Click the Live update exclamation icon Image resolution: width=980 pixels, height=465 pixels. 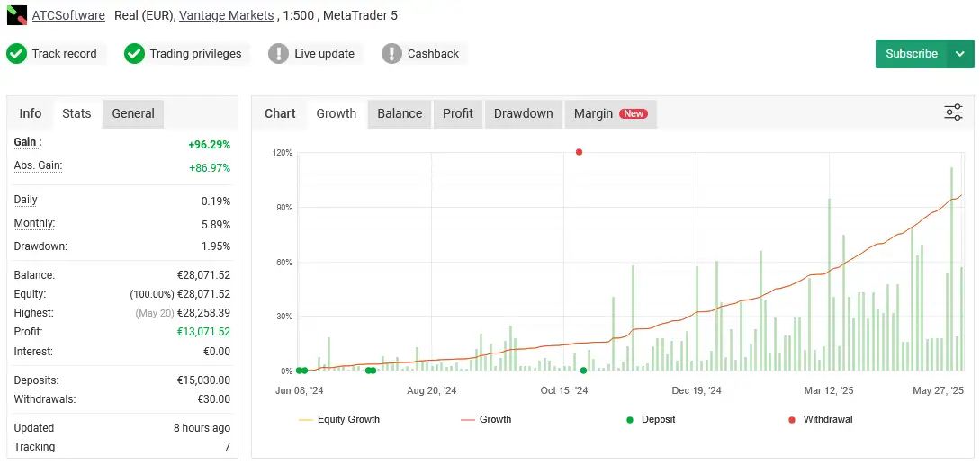point(279,54)
